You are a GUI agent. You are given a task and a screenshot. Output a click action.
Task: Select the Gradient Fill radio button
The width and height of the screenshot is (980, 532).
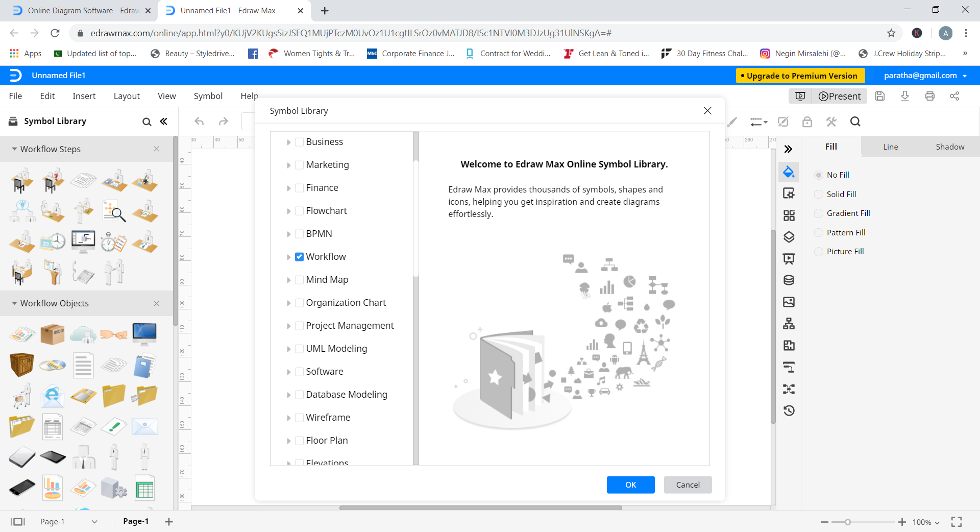coord(819,213)
